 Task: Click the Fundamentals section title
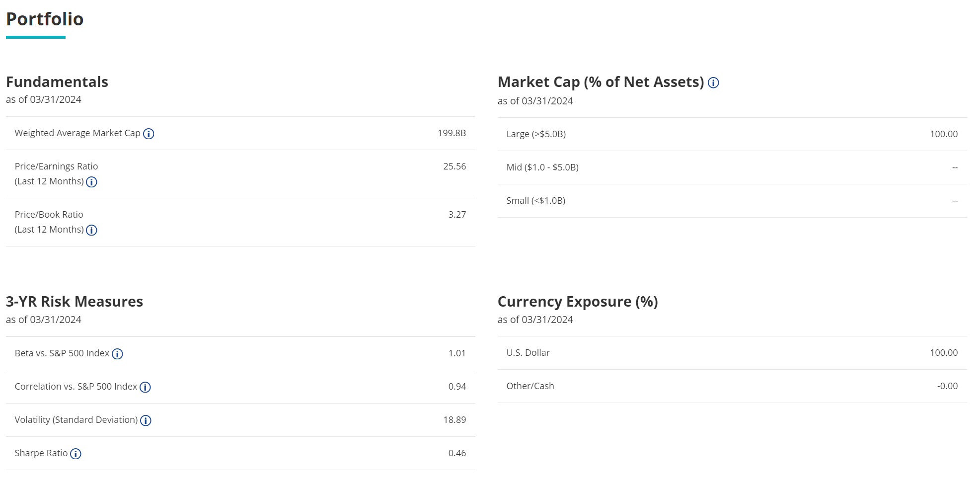[x=57, y=82]
